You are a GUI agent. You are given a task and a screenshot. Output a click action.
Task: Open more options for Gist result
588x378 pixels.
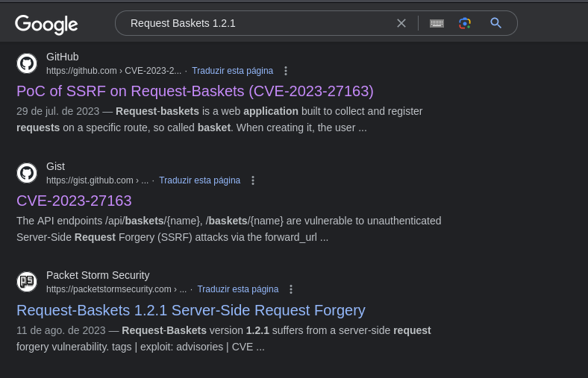[x=253, y=180]
